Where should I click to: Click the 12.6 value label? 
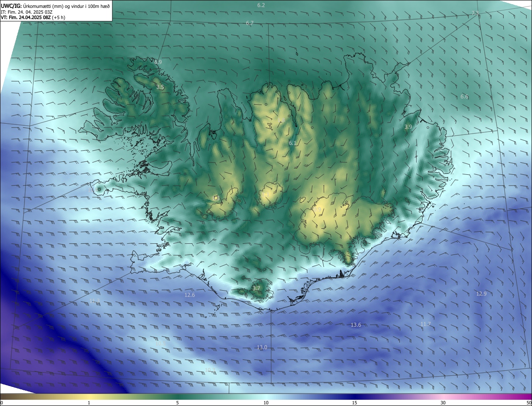pyautogui.click(x=190, y=295)
